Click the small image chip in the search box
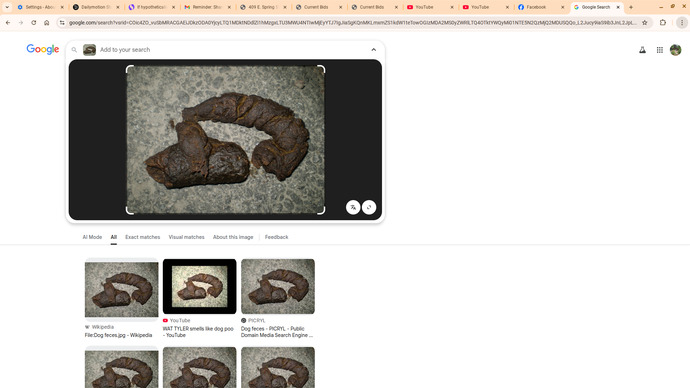 pos(89,50)
